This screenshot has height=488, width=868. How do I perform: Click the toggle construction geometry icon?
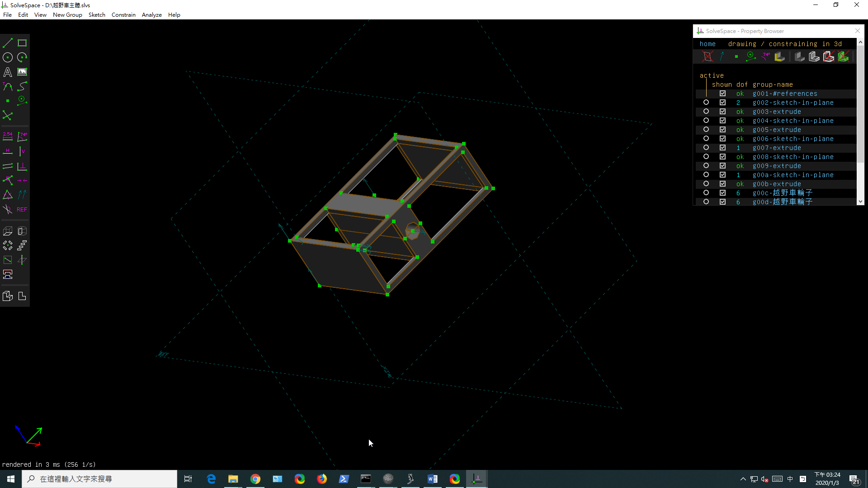(x=22, y=101)
